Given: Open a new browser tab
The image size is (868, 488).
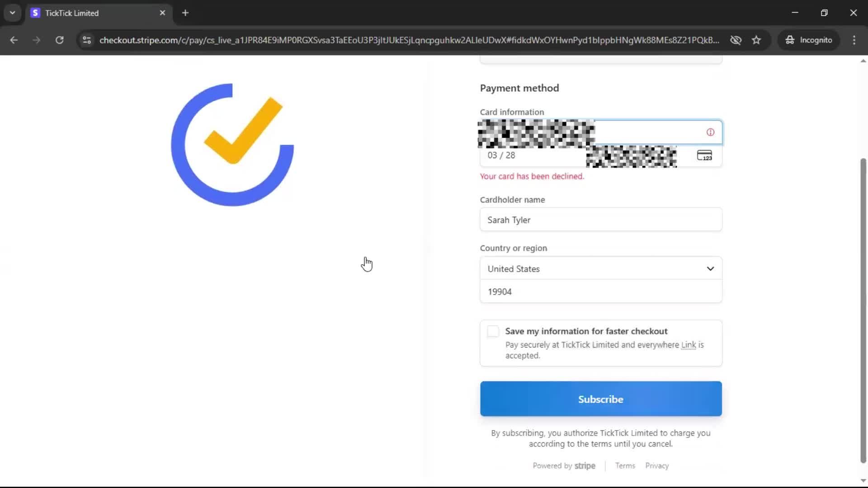Looking at the screenshot, I should 185,13.
